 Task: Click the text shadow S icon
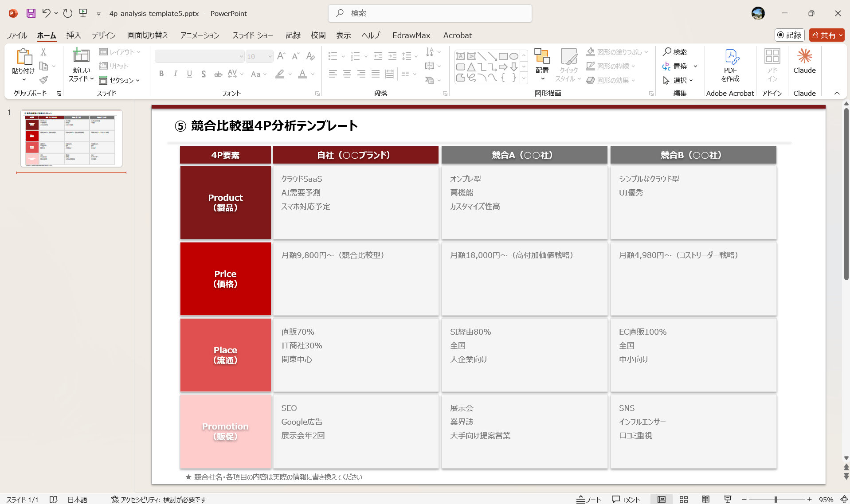pyautogui.click(x=204, y=74)
